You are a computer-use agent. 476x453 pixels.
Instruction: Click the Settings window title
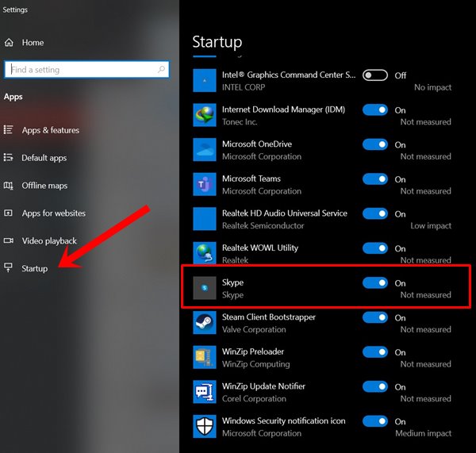(15, 10)
